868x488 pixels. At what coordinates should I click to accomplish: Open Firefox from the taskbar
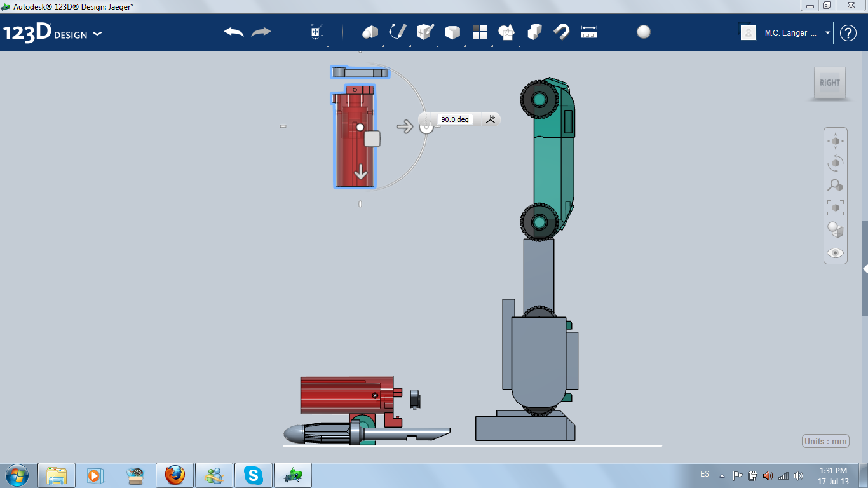tap(175, 475)
